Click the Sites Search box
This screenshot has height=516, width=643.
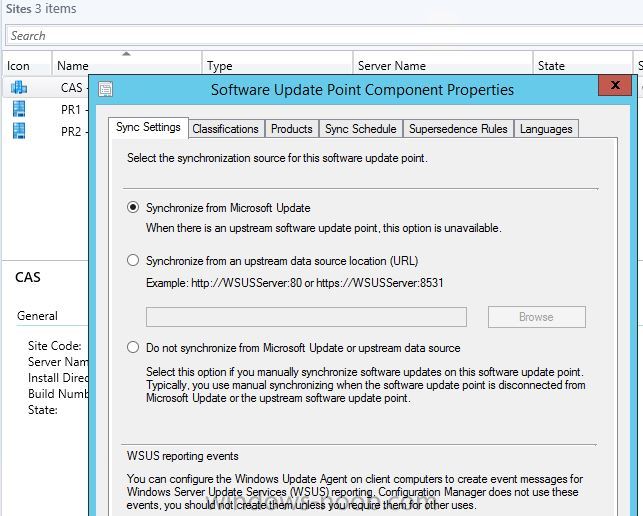click(324, 36)
